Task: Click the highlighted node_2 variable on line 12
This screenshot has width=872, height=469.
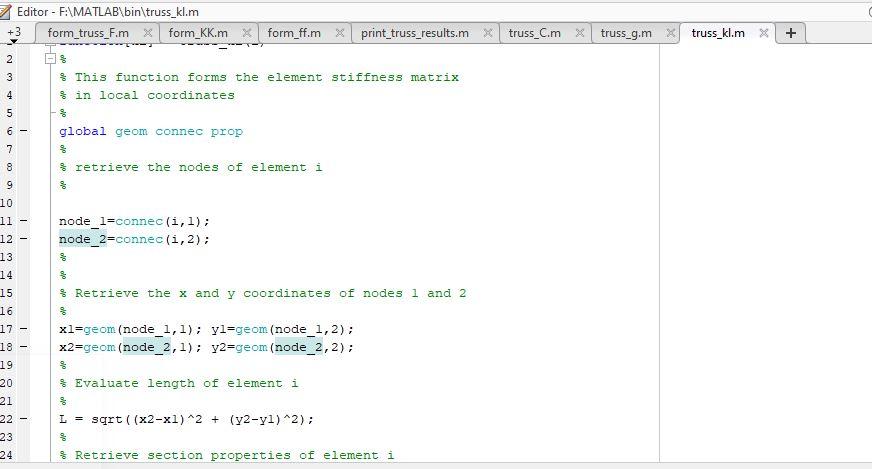Action: [x=82, y=239]
